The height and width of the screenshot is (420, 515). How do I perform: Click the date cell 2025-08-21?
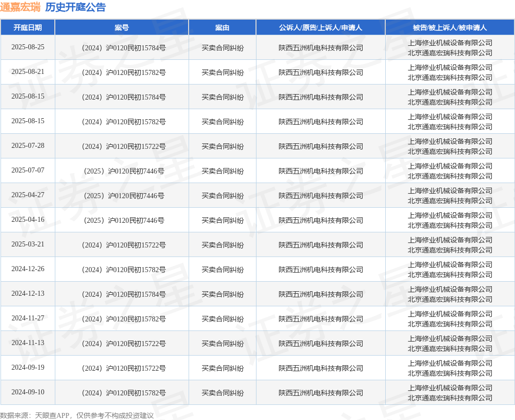click(28, 71)
